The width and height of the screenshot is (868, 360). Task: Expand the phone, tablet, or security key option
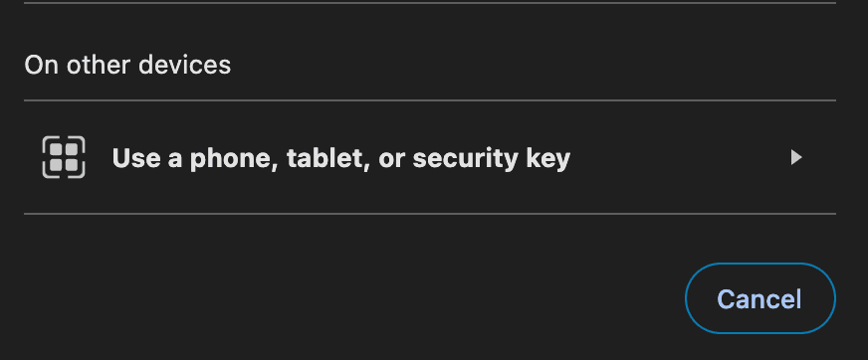point(430,157)
